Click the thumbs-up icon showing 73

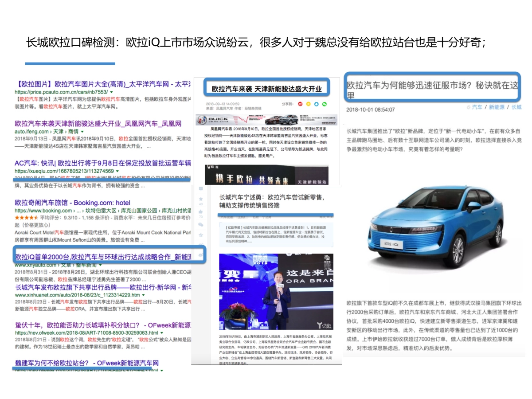coord(201,212)
